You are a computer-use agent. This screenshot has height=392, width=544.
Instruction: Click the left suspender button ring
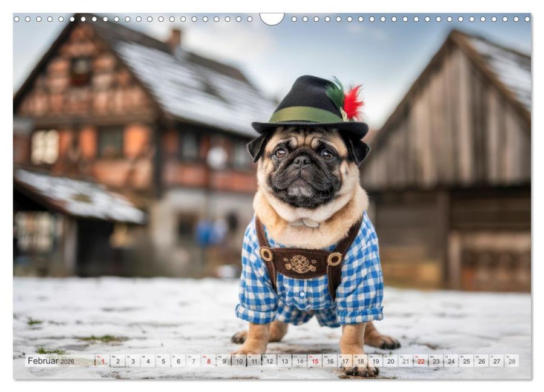pos(266,254)
